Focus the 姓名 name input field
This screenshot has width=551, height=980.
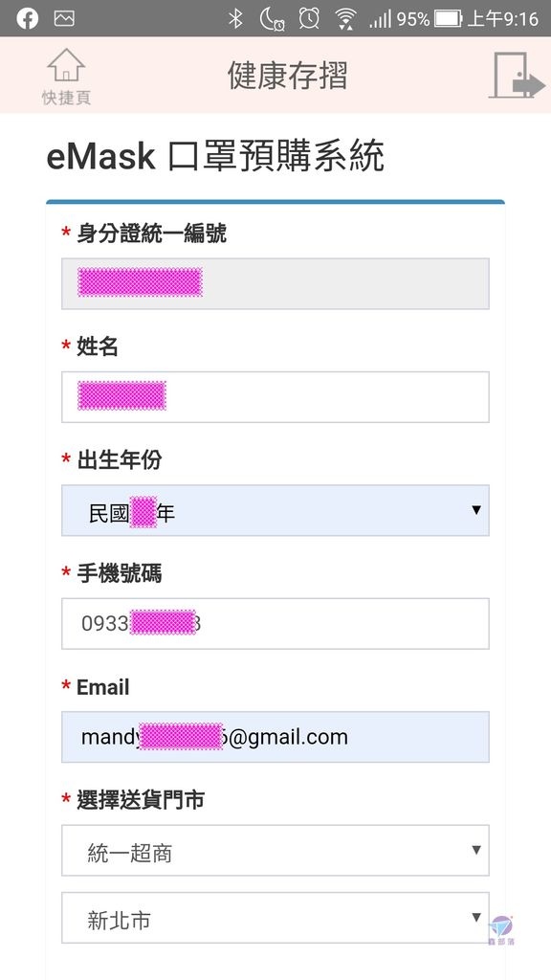tap(275, 397)
